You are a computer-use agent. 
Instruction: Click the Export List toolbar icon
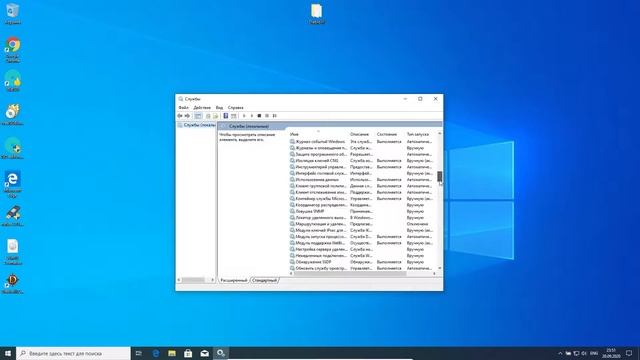pos(216,116)
